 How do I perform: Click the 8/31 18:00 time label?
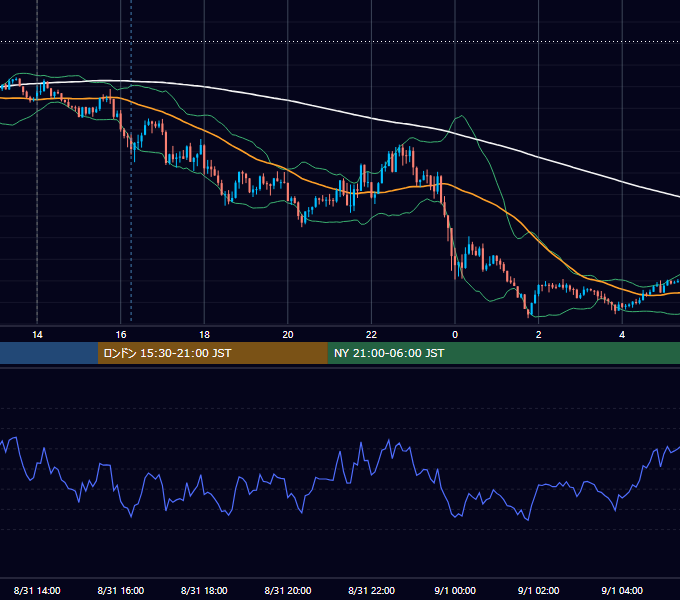click(x=204, y=590)
